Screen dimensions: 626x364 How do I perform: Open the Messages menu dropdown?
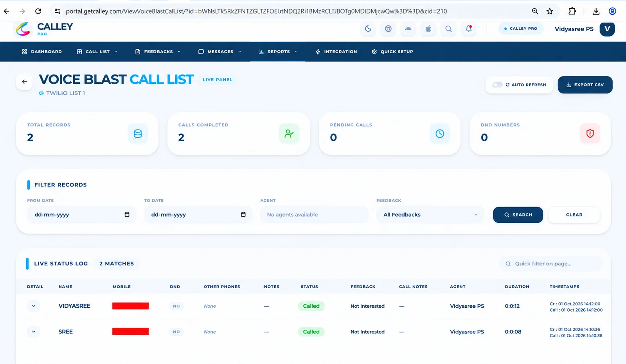220,52
